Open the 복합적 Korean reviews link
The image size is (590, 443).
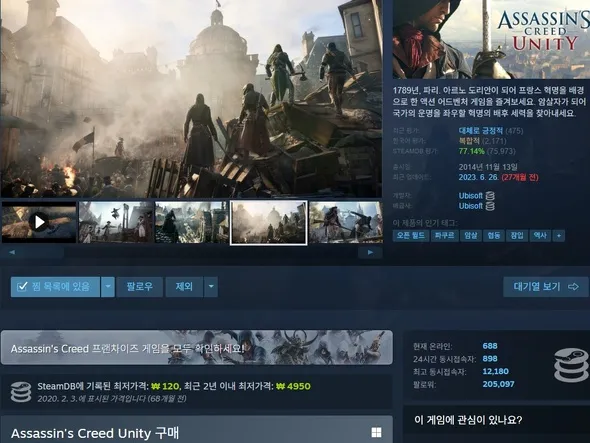[469, 141]
